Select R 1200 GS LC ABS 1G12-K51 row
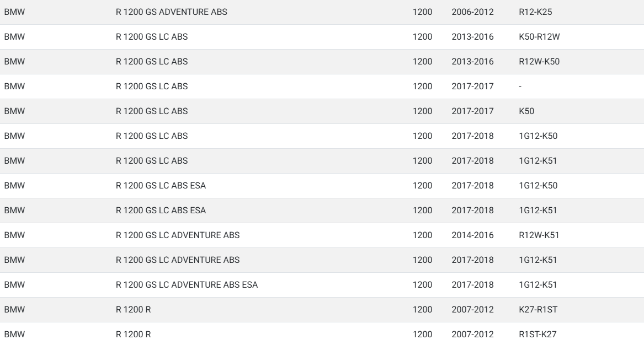Viewport: 644px width, 345px height. click(322, 161)
